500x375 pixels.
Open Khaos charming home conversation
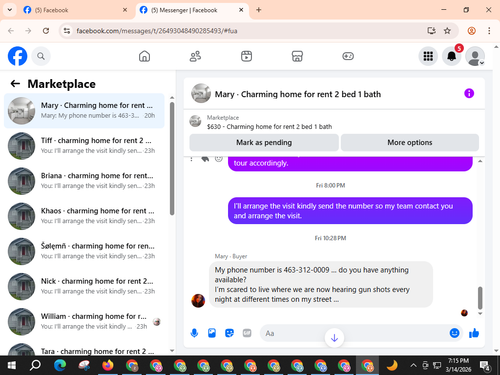(84, 216)
